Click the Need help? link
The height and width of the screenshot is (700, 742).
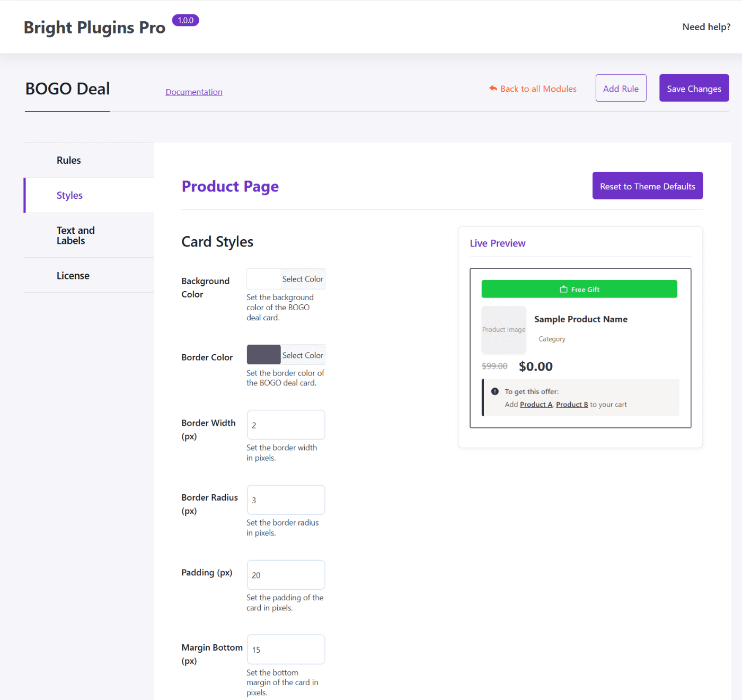pyautogui.click(x=706, y=27)
